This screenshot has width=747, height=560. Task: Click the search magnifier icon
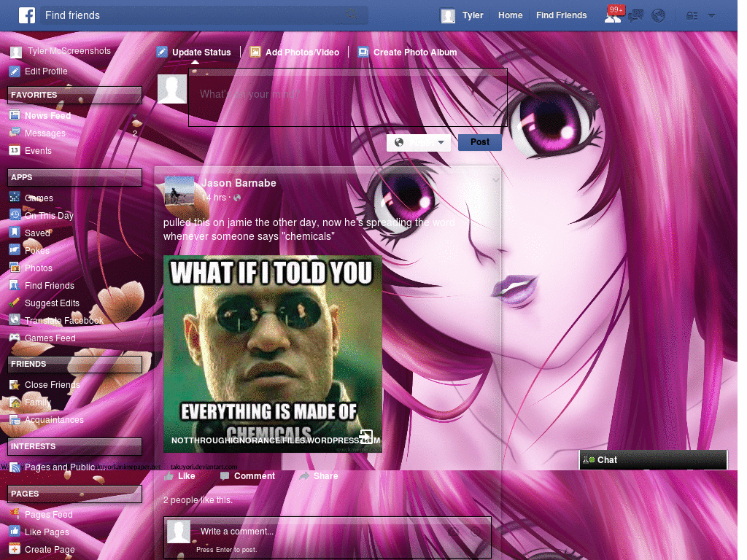(352, 15)
